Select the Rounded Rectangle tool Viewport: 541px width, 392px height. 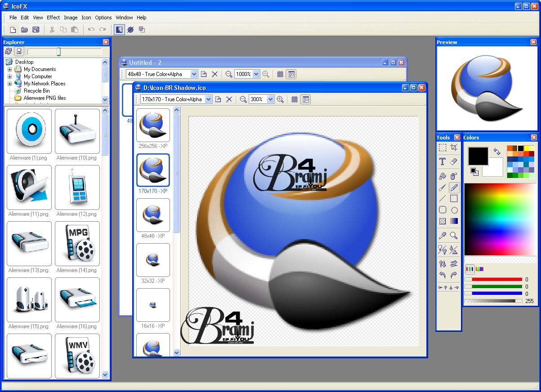[443, 210]
